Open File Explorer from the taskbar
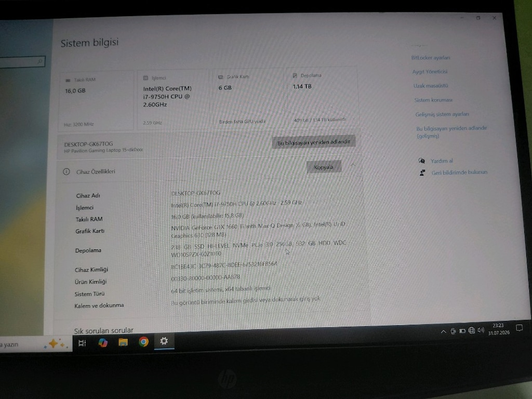 (x=123, y=342)
